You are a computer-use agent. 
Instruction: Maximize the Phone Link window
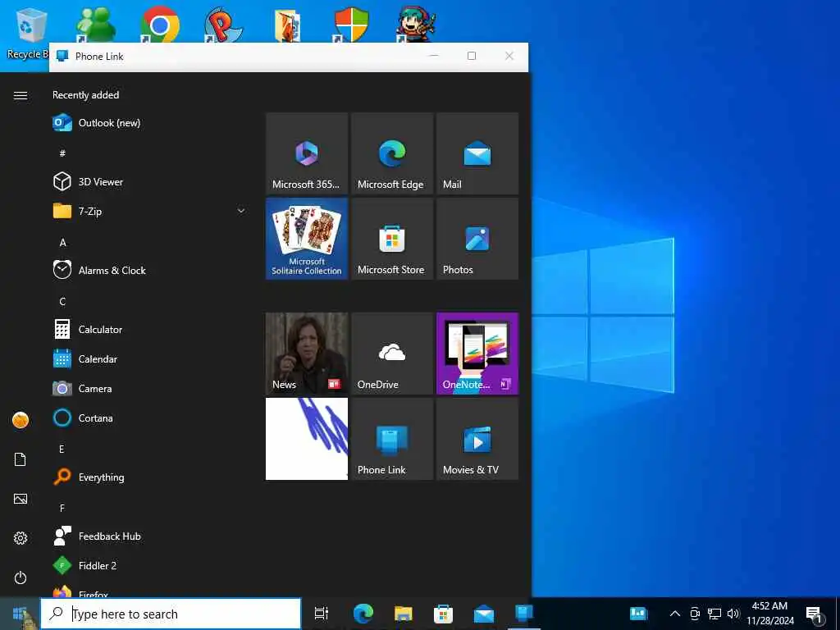(472, 56)
